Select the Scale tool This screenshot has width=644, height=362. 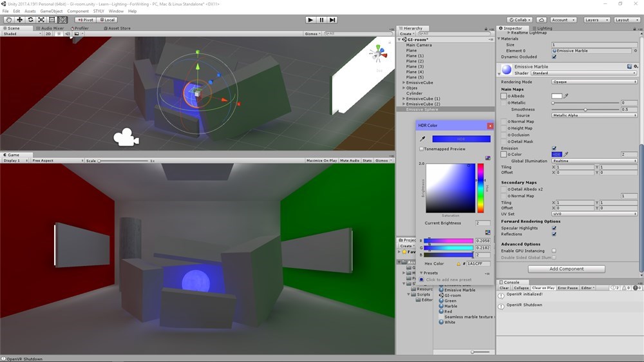point(41,20)
